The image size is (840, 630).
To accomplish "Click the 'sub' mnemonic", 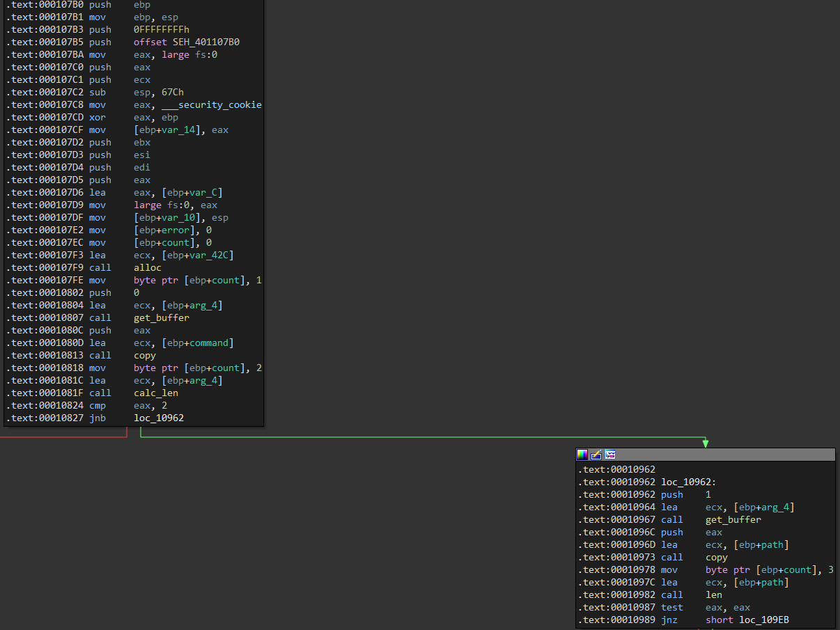I will (98, 93).
